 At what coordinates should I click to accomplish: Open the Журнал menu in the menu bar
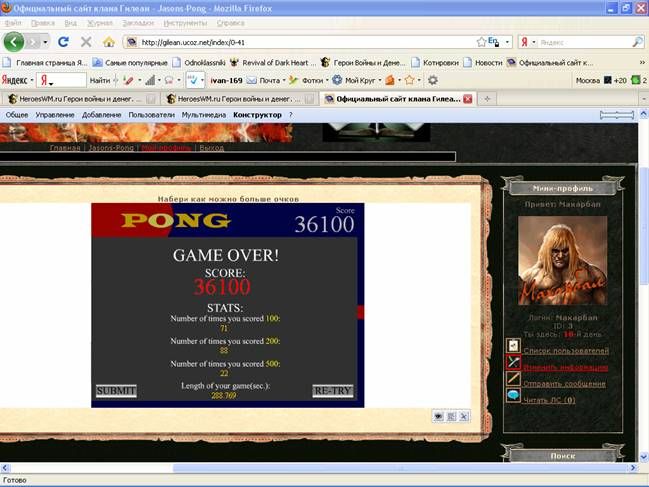point(100,23)
